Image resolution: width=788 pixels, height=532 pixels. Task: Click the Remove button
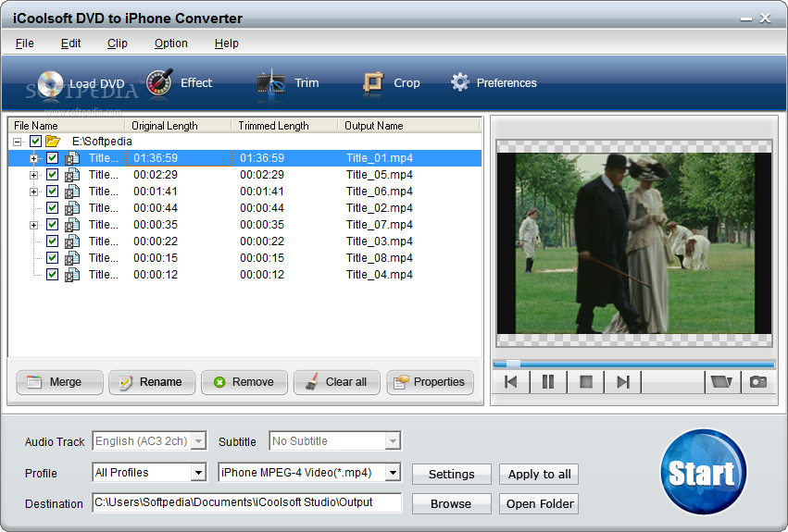(244, 382)
